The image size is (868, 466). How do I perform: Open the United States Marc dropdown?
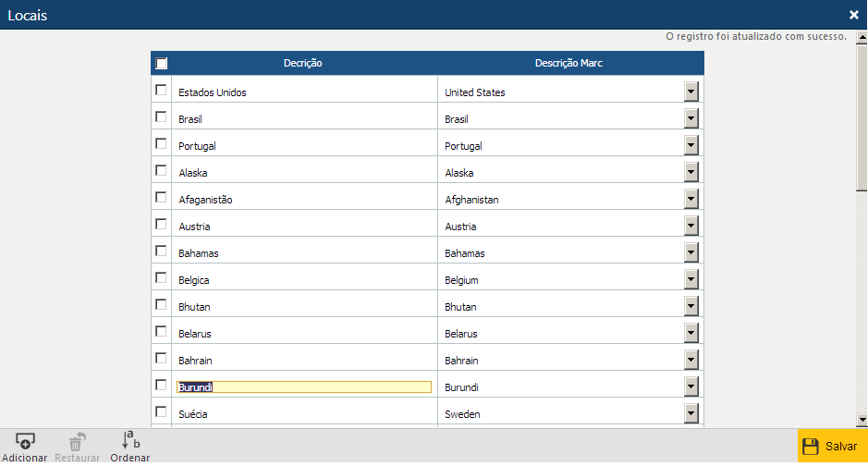[691, 92]
